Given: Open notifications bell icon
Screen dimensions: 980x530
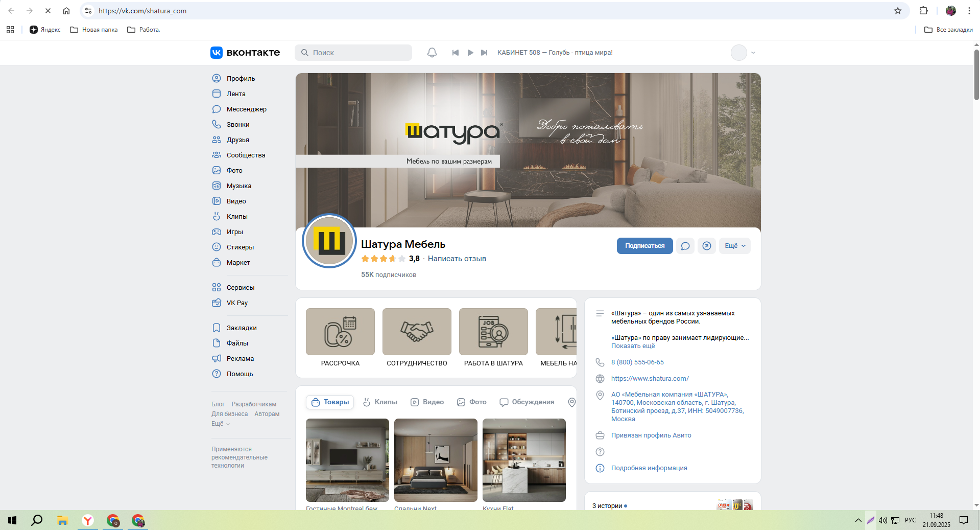Looking at the screenshot, I should tap(432, 53).
